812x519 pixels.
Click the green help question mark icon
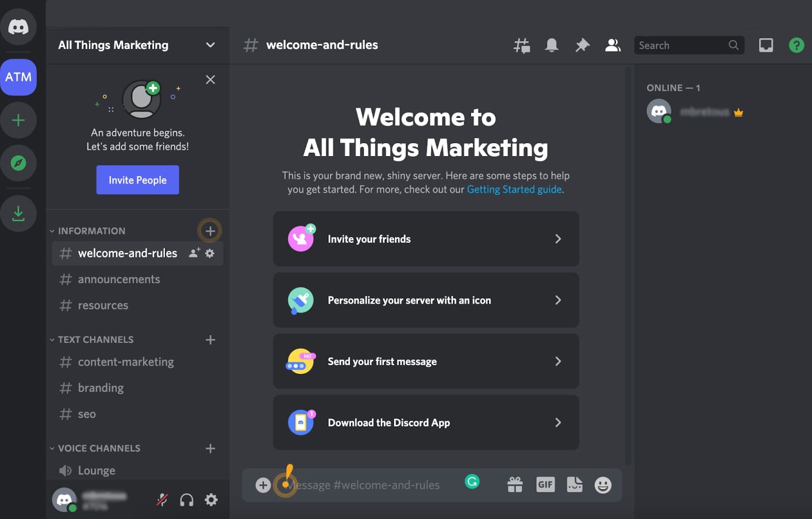point(796,46)
